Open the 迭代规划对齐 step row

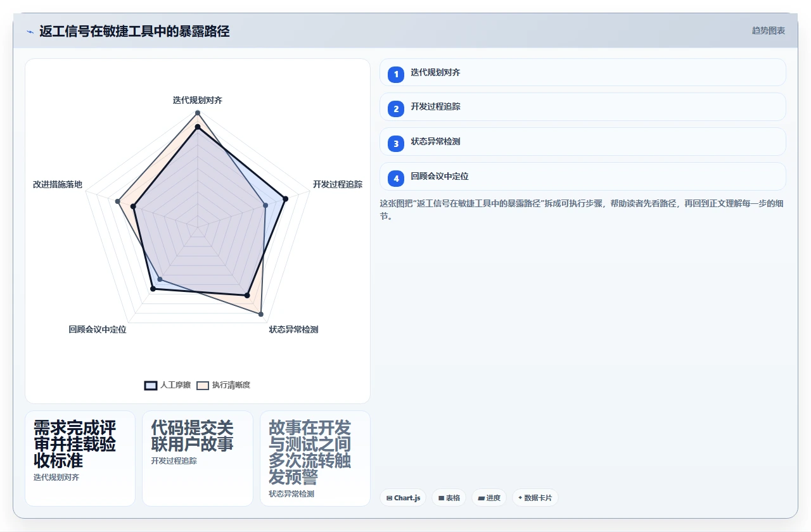point(583,72)
